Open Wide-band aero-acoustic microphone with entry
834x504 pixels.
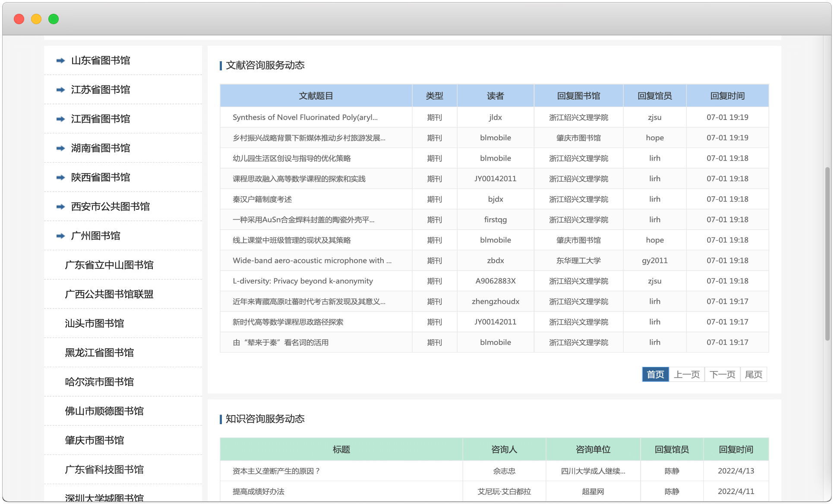(312, 261)
